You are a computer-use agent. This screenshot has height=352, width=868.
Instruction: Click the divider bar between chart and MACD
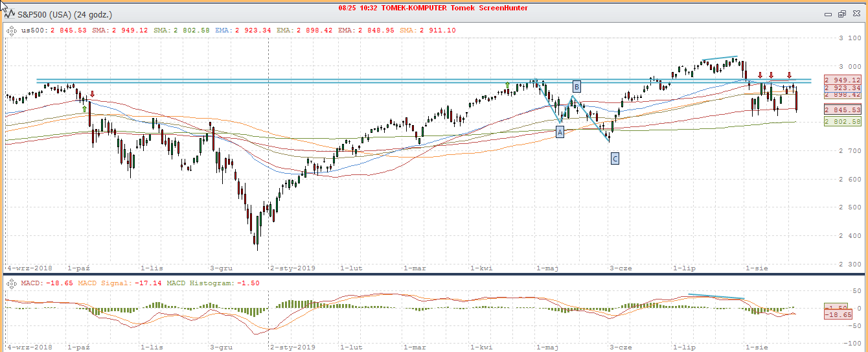coord(434,275)
